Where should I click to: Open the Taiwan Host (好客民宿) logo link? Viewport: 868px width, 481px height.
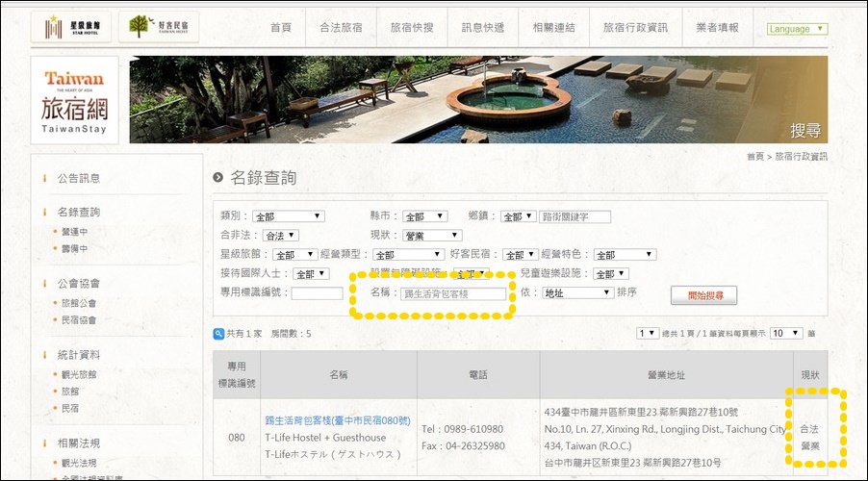pos(159,27)
